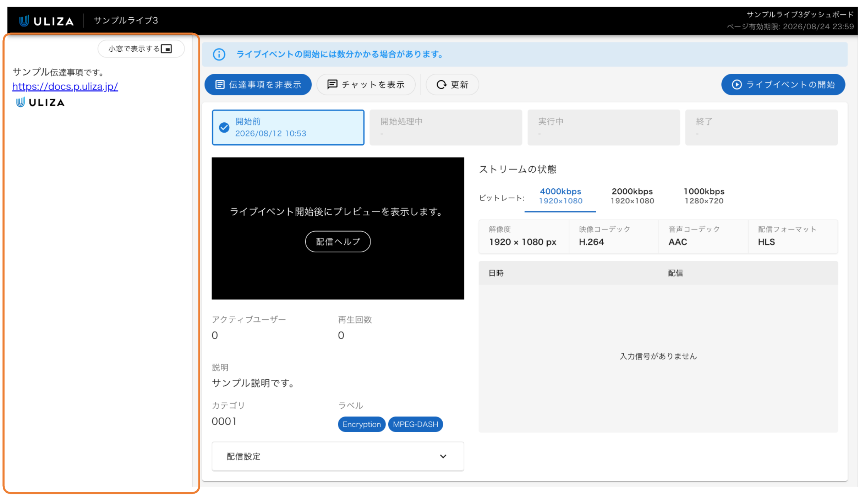
Task: Click the ULIZA logo image in the notice panel
Action: click(x=40, y=102)
